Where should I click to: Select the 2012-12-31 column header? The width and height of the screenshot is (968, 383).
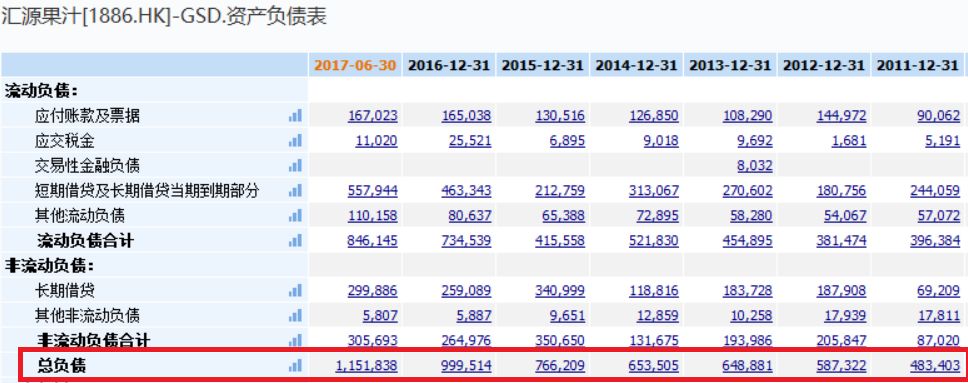[824, 65]
